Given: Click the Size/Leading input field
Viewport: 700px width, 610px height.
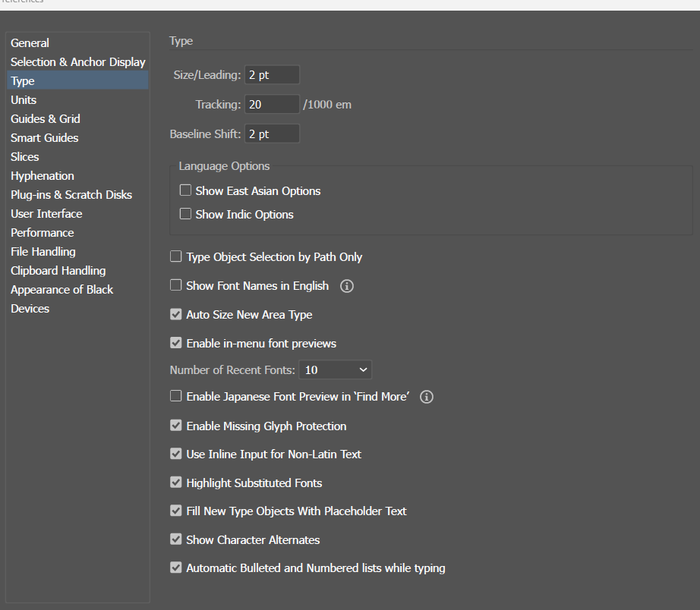Looking at the screenshot, I should click(272, 74).
